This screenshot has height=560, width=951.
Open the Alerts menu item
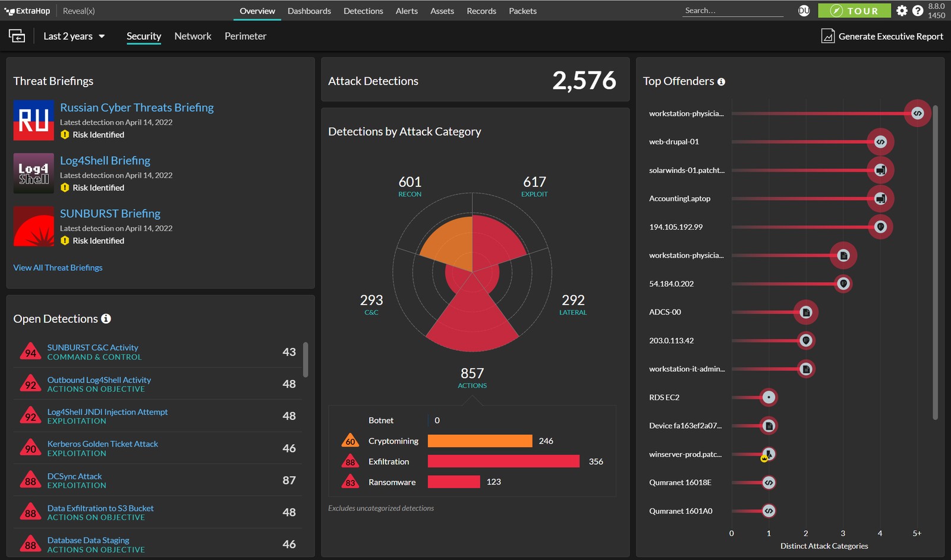pyautogui.click(x=407, y=11)
